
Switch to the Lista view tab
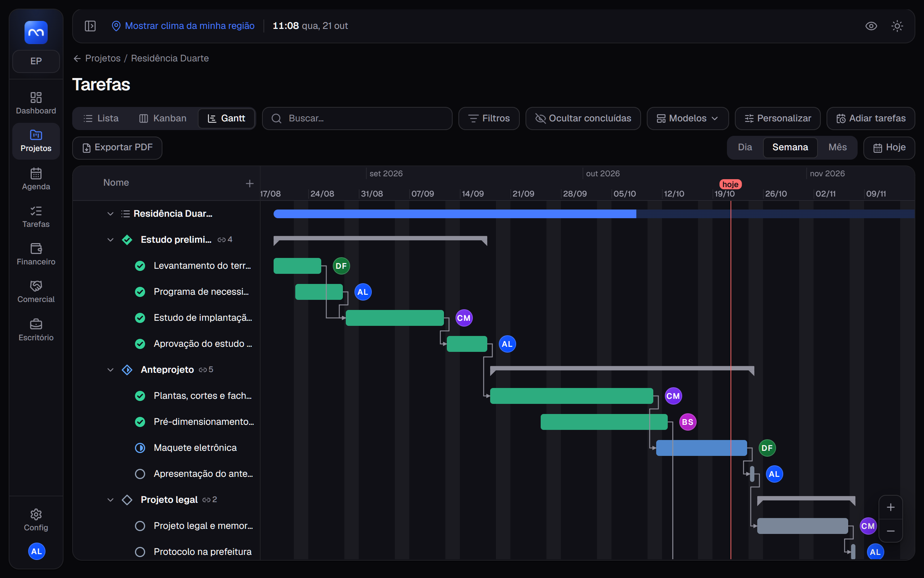pyautogui.click(x=101, y=118)
